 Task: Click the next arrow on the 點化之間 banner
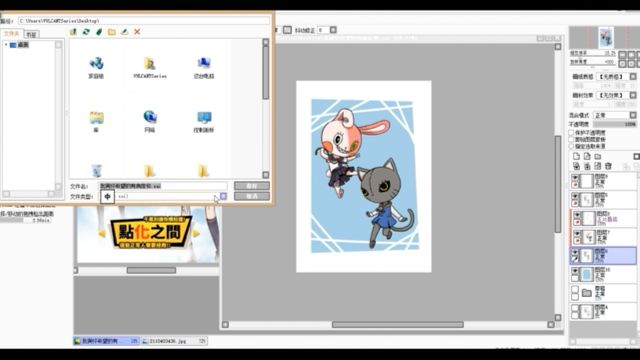point(197,233)
